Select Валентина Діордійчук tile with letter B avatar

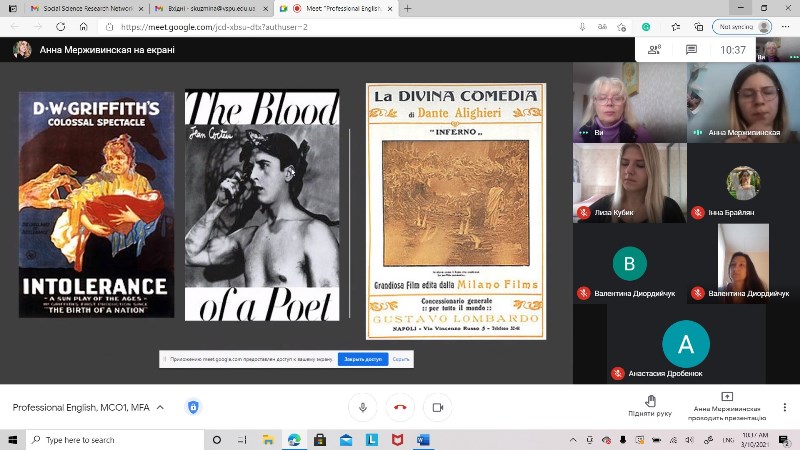pyautogui.click(x=630, y=264)
